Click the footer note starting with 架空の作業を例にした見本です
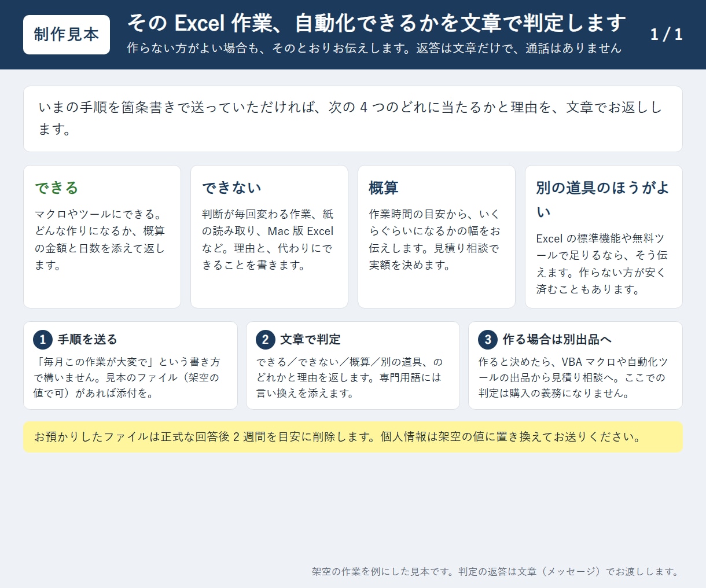706x588 pixels. (497, 572)
